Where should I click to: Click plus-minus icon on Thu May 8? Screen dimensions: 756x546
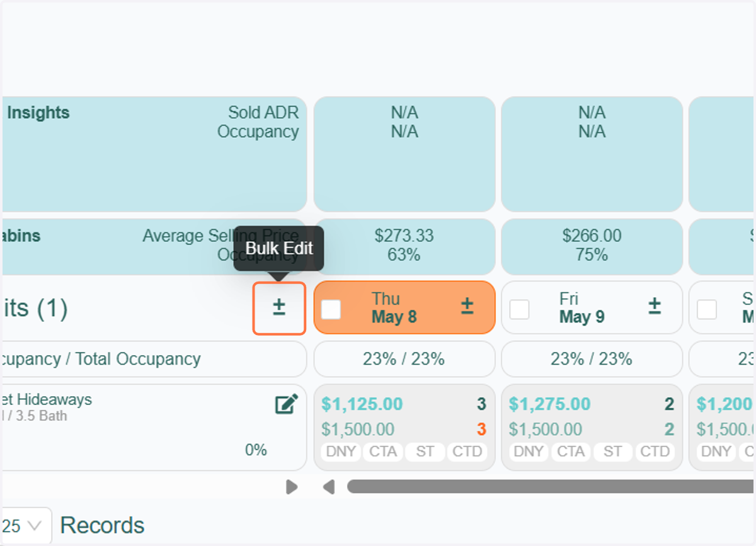point(467,307)
